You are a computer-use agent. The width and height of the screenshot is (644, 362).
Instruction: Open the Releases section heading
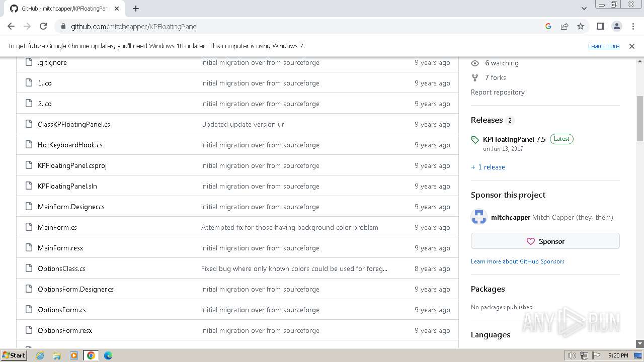pos(487,120)
